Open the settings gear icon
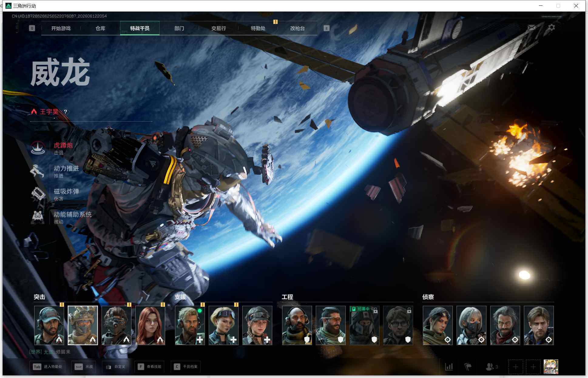588x378 pixels. [552, 28]
